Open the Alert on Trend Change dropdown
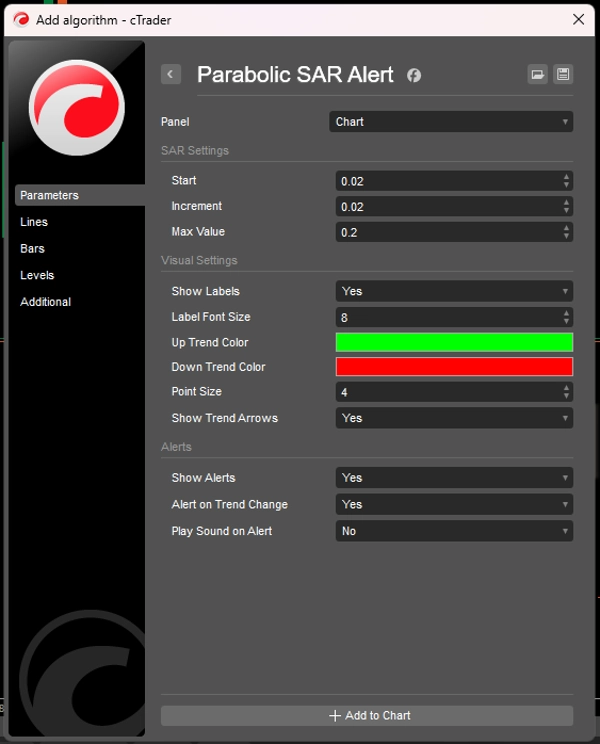The image size is (600, 744). point(454,504)
